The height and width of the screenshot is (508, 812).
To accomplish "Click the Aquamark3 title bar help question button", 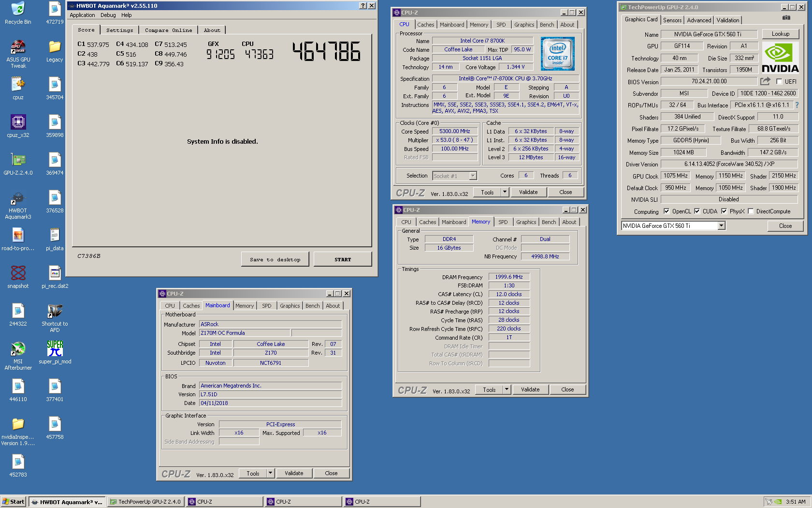I will pos(363,6).
